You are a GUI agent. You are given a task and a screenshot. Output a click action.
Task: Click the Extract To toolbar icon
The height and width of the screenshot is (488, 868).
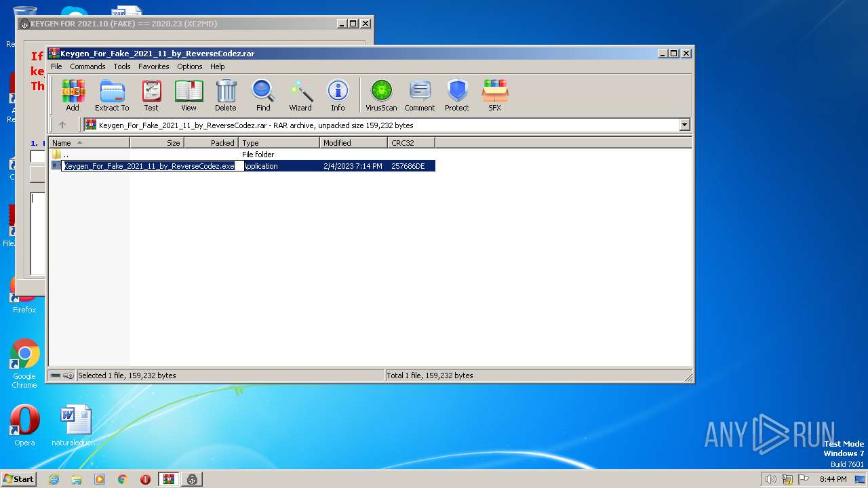[112, 95]
